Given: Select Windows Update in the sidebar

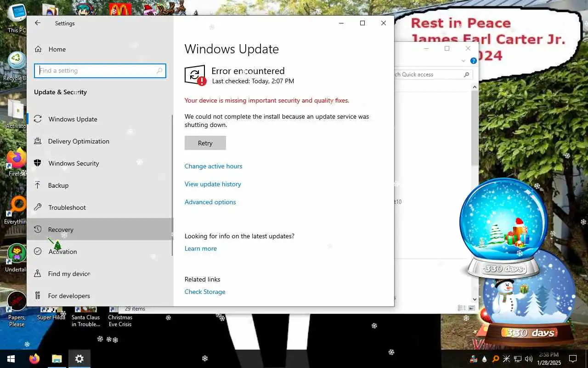Looking at the screenshot, I should pos(100,119).
